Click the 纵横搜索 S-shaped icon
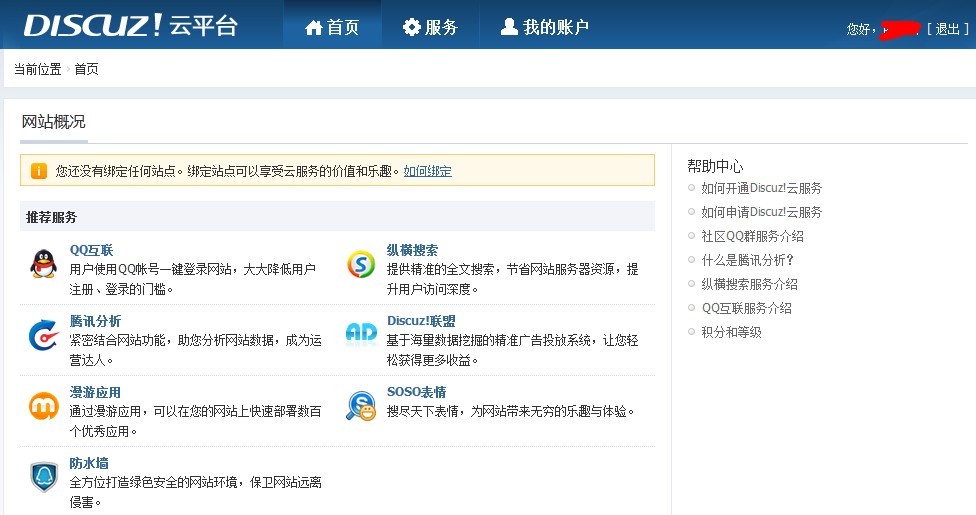Screen dimensions: 976x515 [x=361, y=264]
